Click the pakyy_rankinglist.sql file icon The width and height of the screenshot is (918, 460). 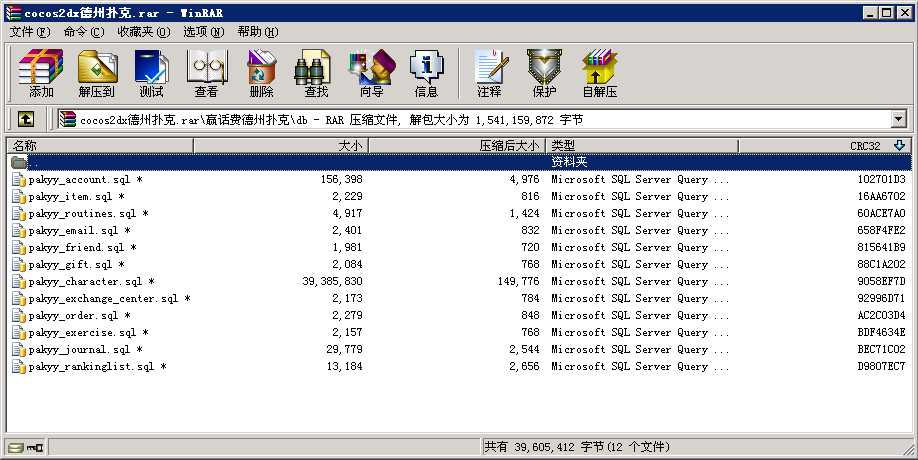[19, 366]
